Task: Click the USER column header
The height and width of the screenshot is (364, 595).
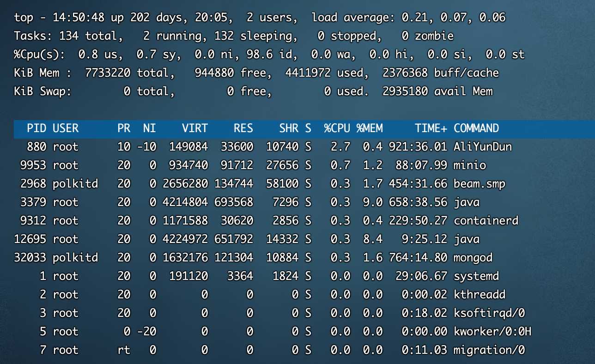Action: (66, 128)
